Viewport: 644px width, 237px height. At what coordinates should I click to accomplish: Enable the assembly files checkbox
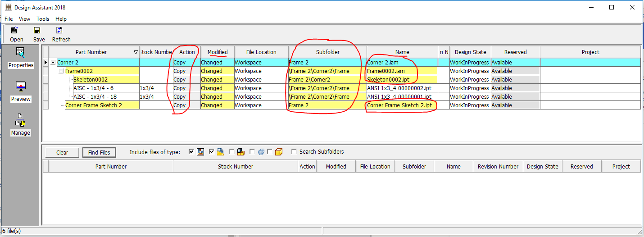(232, 152)
